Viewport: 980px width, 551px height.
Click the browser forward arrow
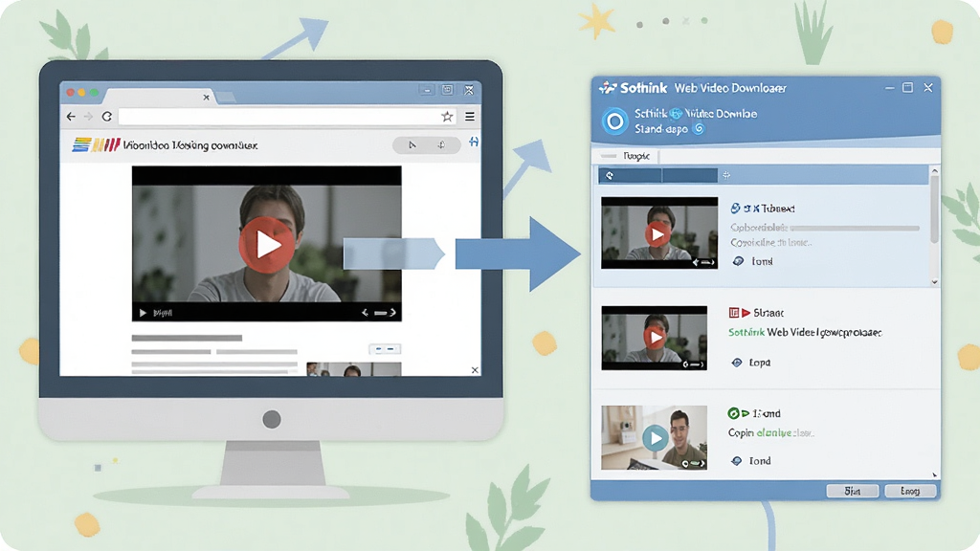click(88, 116)
